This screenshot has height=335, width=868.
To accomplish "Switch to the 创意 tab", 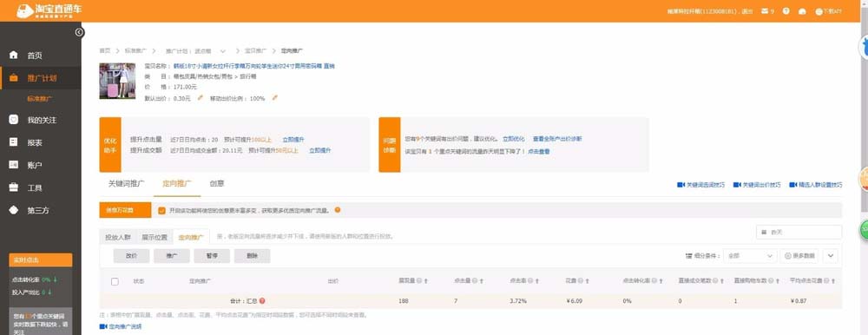I will pyautogui.click(x=217, y=183).
